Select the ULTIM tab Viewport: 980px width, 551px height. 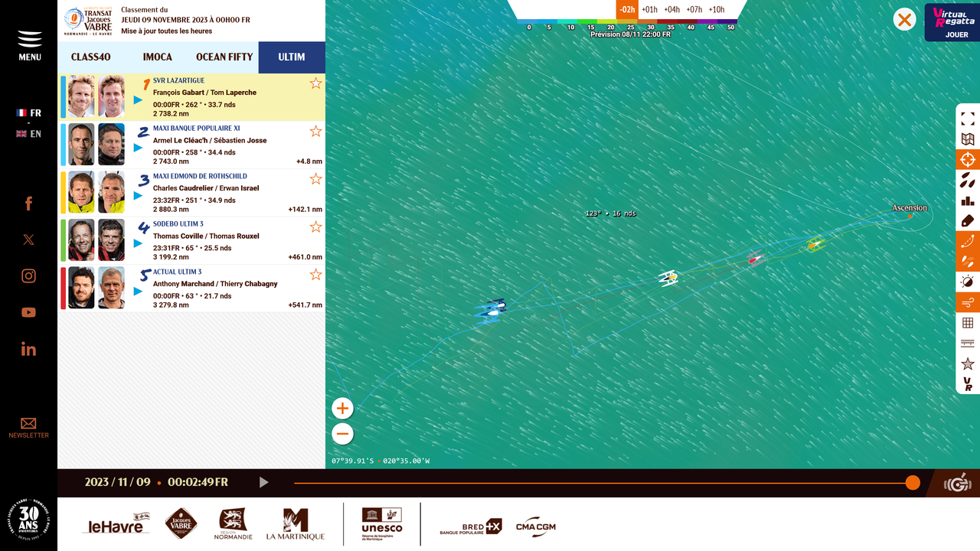tap(292, 57)
